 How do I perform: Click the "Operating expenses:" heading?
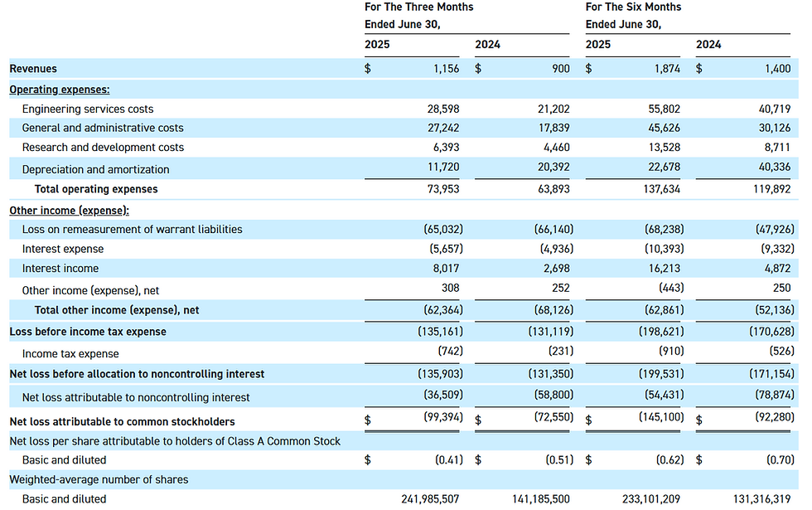60,90
